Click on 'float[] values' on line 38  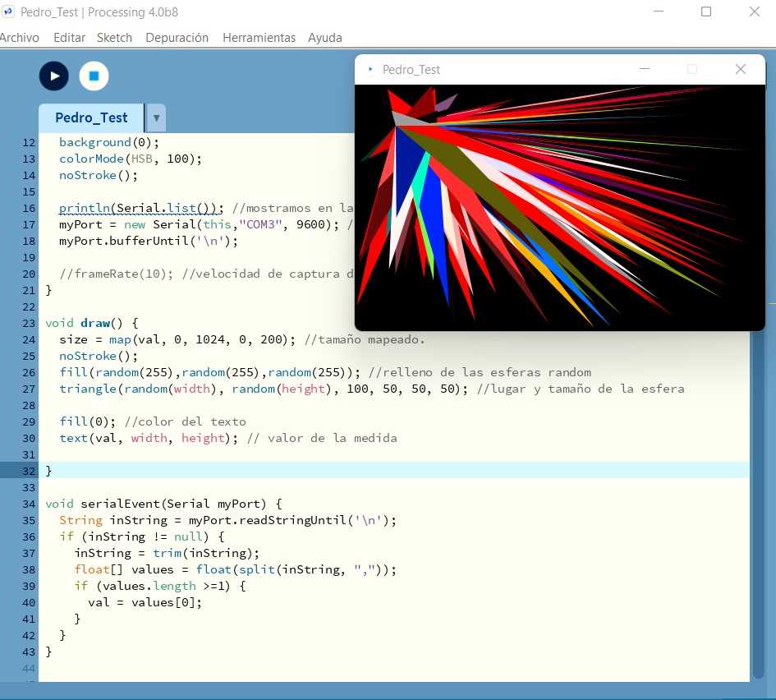pyautogui.click(x=124, y=570)
